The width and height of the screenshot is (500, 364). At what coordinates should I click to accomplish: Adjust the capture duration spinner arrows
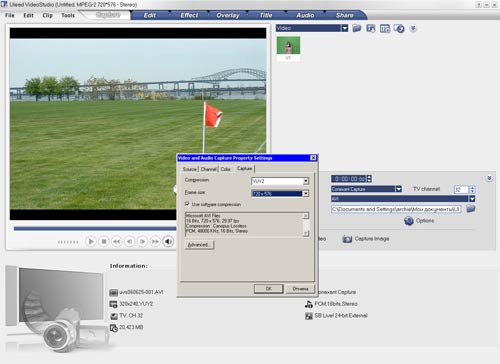coord(369,179)
